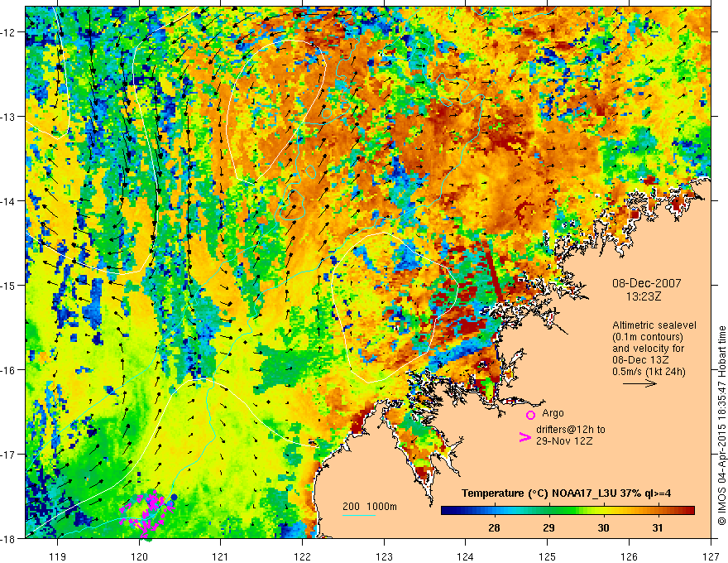Click the longitude axis label 126
Screen dimensions: 728x563
point(629,557)
